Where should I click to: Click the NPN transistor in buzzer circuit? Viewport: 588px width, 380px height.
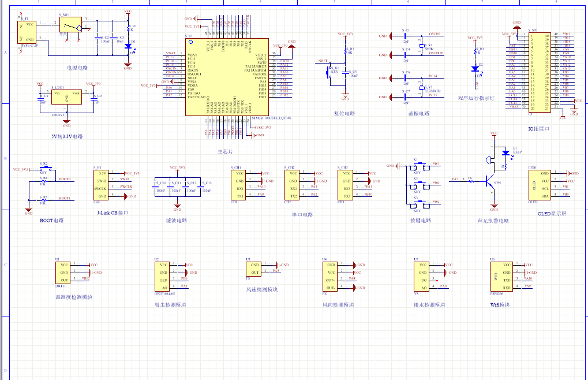point(491,181)
